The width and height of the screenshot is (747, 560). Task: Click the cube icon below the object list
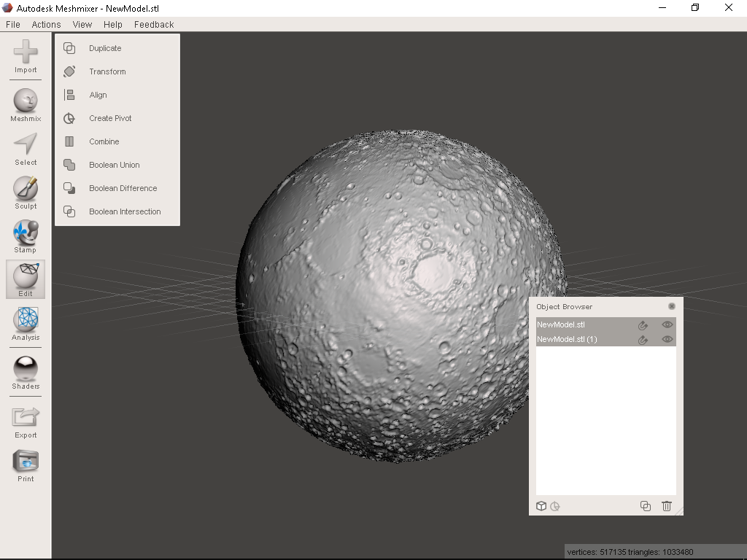(541, 506)
